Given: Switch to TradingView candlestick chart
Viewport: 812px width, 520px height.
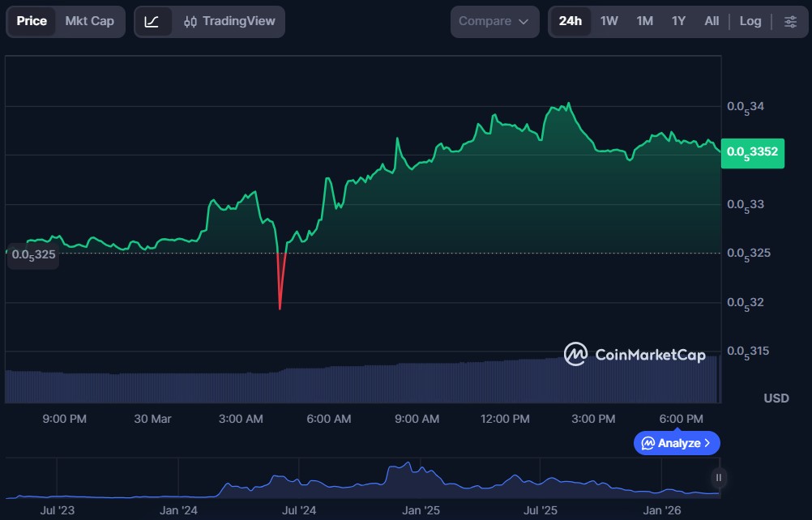Looking at the screenshot, I should 229,22.
